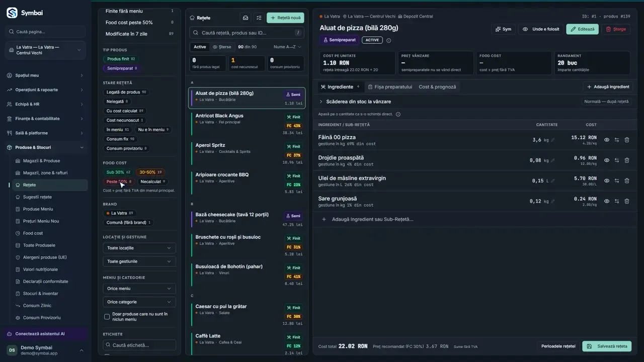Open Alergeni produse (UE) page
644x362 pixels.
(45, 257)
